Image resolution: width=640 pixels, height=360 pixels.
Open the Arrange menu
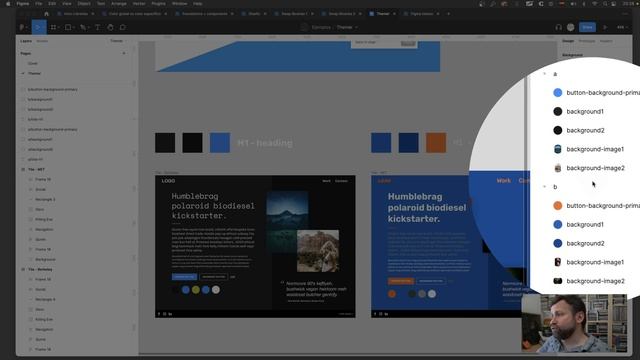point(119,4)
